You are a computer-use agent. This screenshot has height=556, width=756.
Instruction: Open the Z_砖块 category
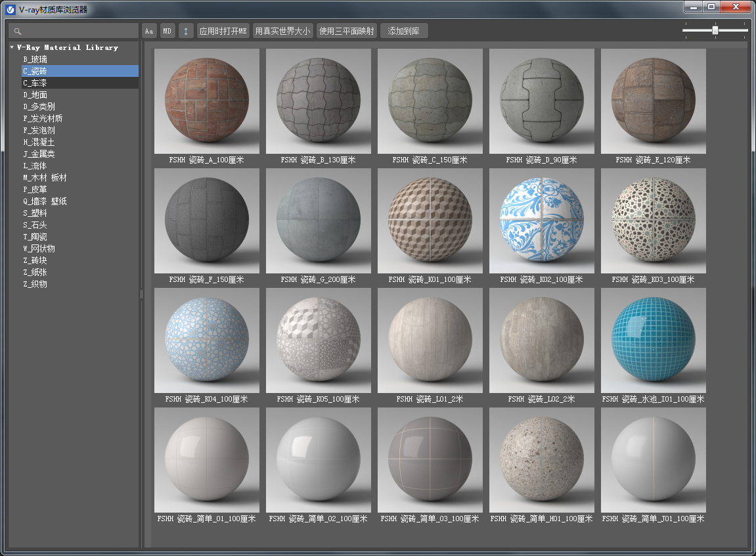[x=35, y=260]
